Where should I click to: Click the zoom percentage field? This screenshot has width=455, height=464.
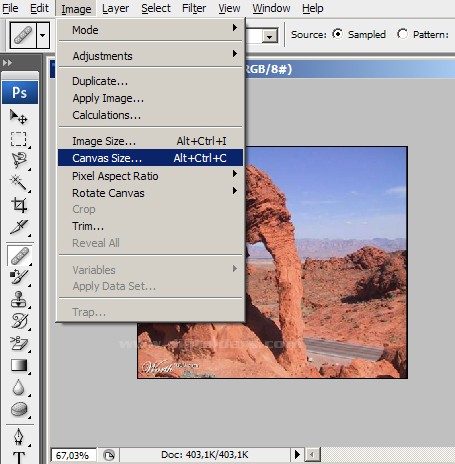[x=73, y=455]
